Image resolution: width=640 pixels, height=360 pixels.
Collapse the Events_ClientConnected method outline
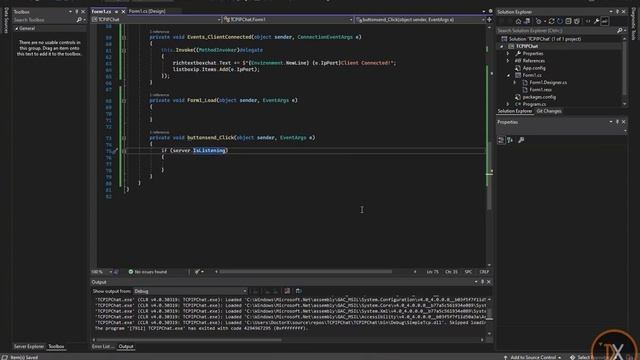[124, 37]
